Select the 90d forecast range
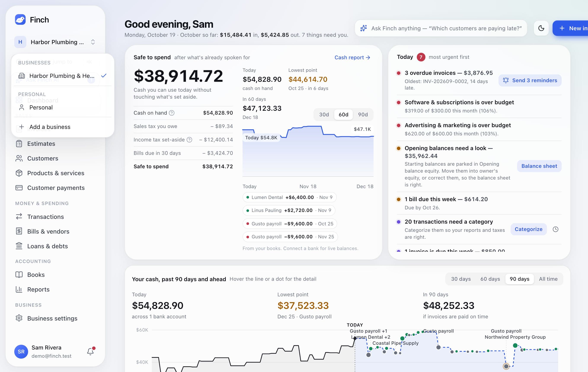The image size is (588, 372). pyautogui.click(x=363, y=115)
